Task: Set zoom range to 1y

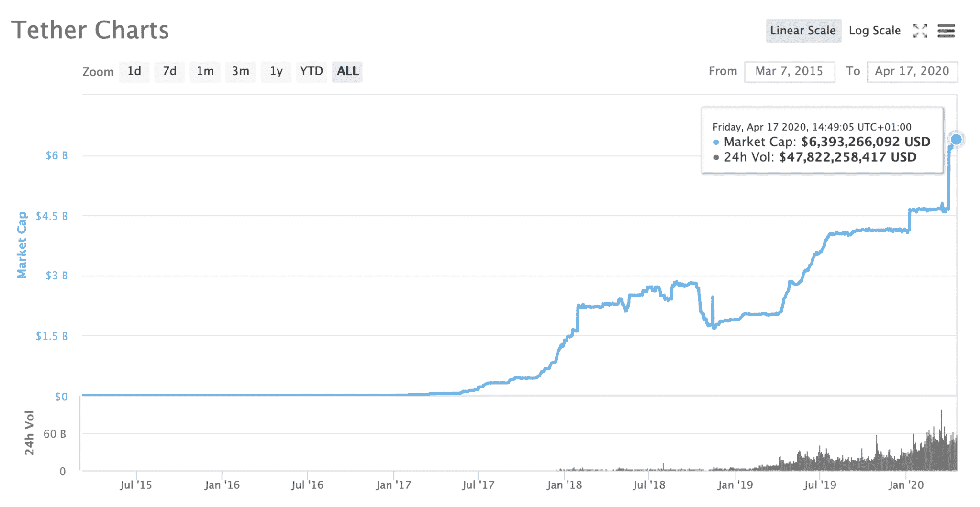Action: (x=276, y=72)
